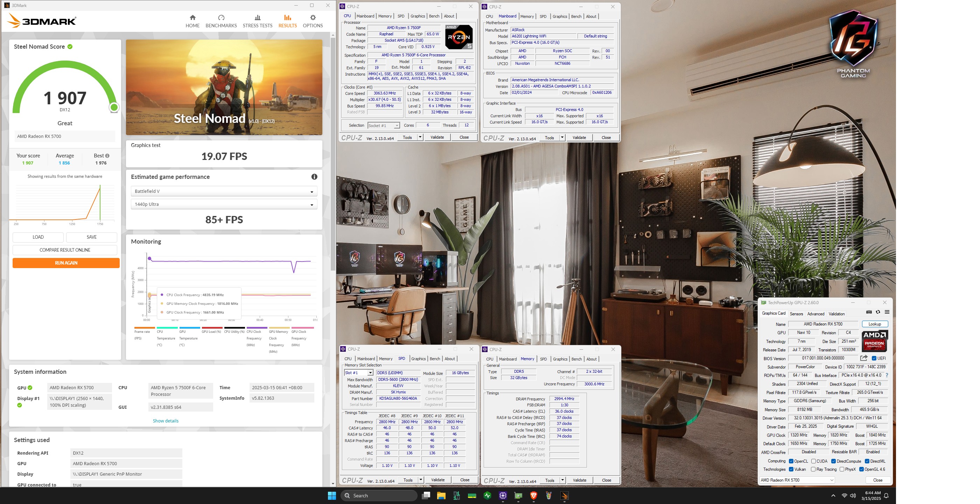This screenshot has height=504, width=980.
Task: Click the info icon beside Best score
Action: click(107, 155)
